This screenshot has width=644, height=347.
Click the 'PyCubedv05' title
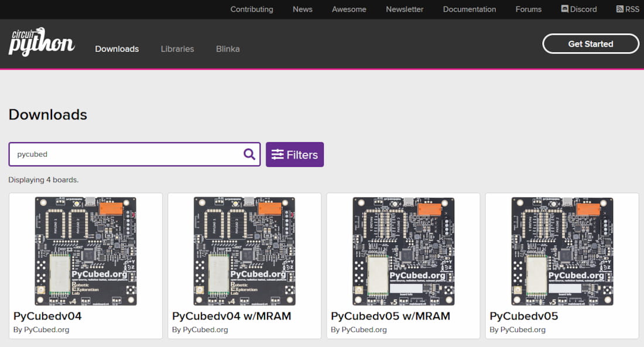[x=523, y=316]
